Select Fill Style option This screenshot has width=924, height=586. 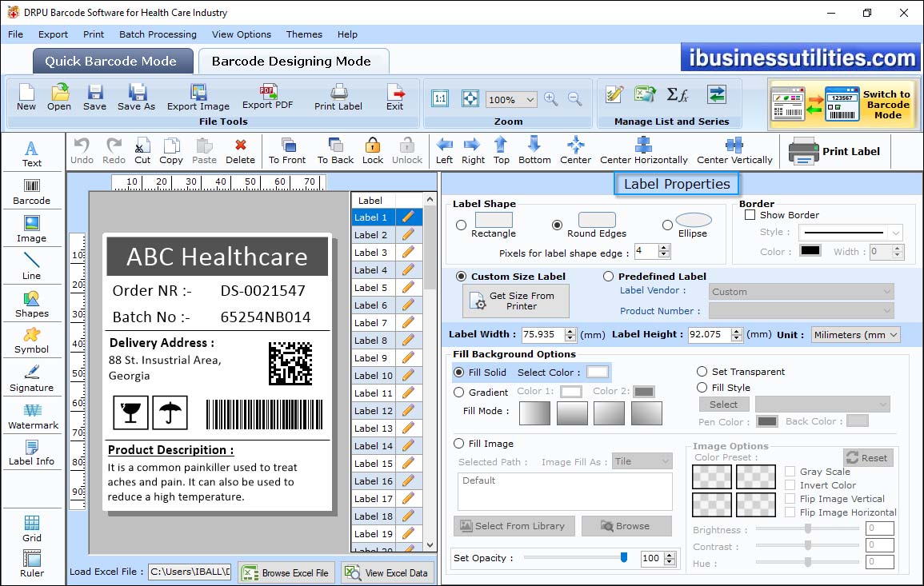(702, 388)
